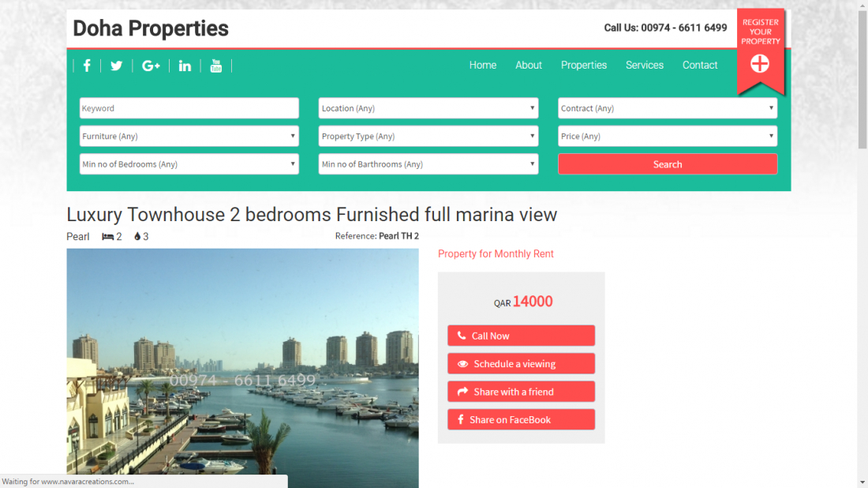Click the scrollbar up arrow
Viewport: 868px width, 488px height.
862,5
